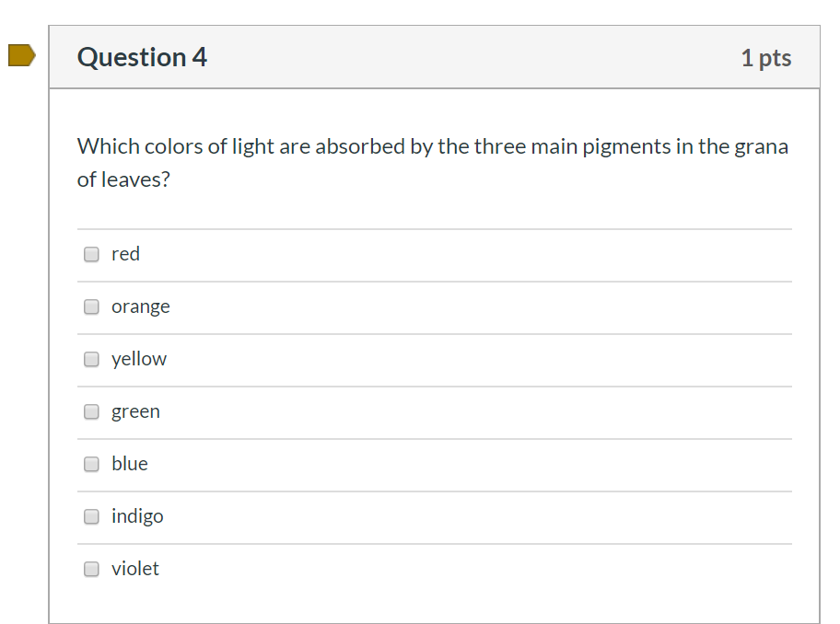This screenshot has height=624, width=840.
Task: Click the question prompt text
Action: pos(431,162)
